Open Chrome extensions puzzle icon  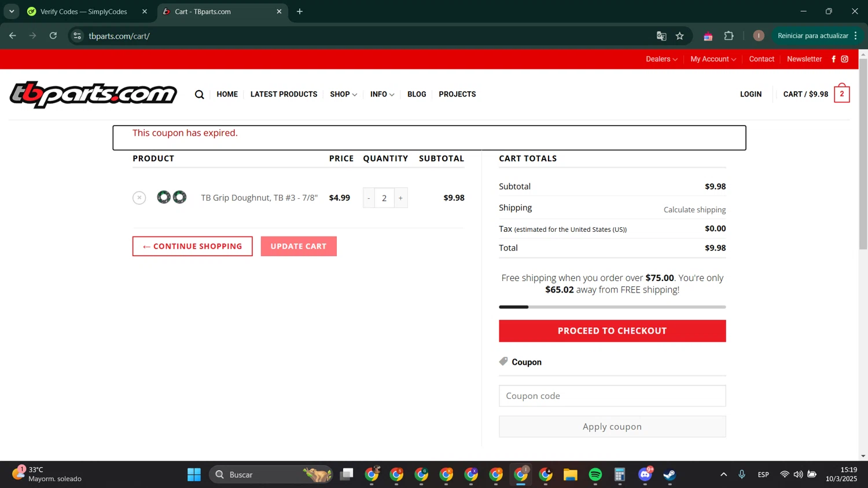[729, 36]
